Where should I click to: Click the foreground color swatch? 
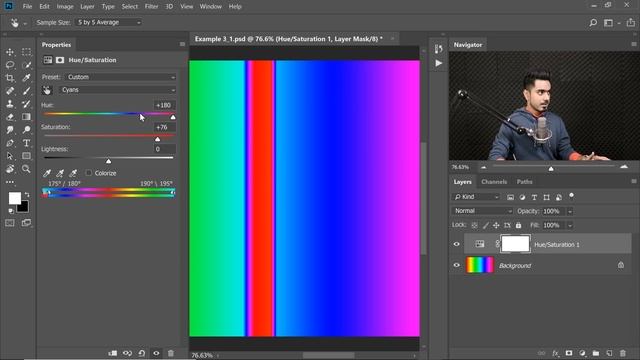pos(15,198)
